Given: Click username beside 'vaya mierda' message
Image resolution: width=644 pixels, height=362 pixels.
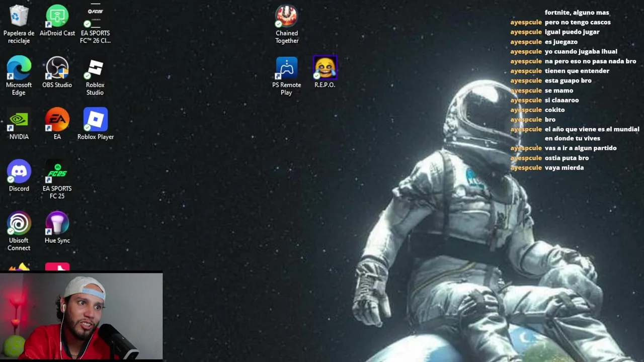Looking at the screenshot, I should pos(526,167).
